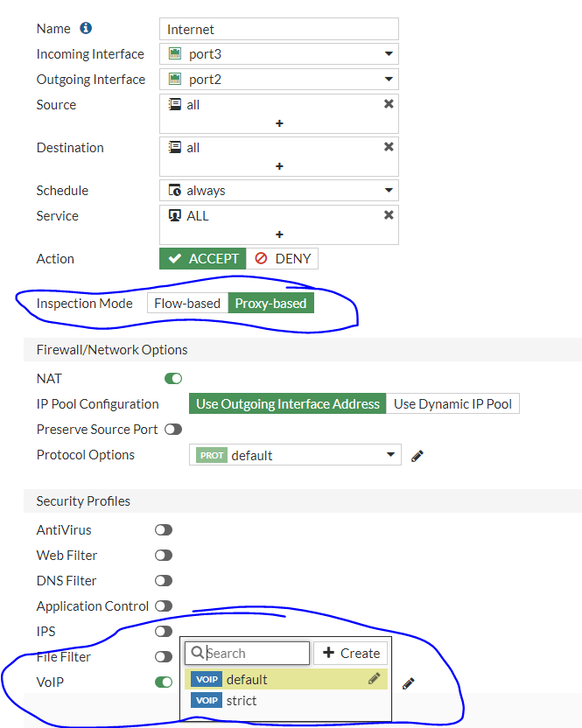
Task: Remove the ALL service entry
Action: point(389,215)
